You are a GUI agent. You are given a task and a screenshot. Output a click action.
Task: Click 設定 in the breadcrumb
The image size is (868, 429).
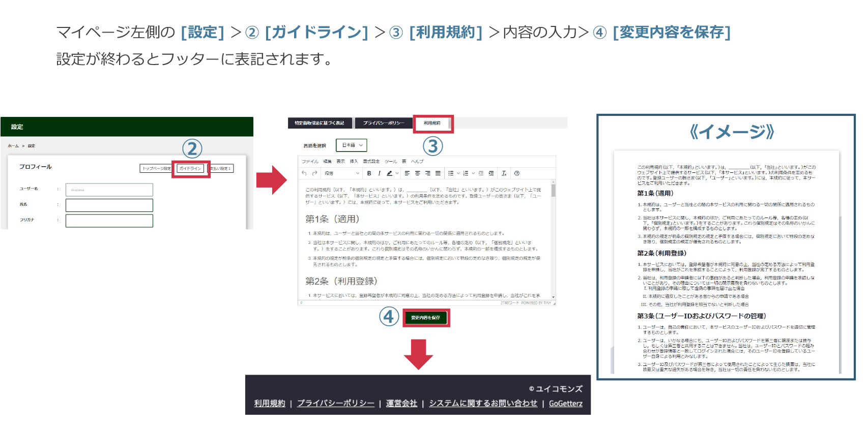pos(32,146)
